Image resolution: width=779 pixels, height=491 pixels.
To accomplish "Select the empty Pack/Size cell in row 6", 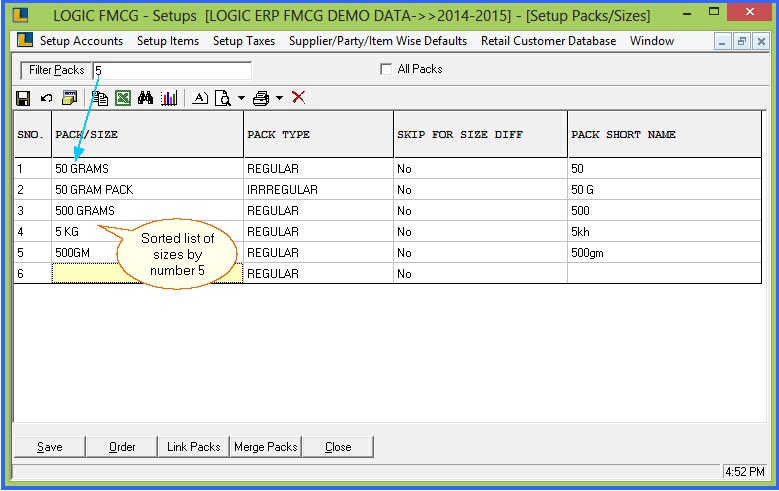I will click(148, 273).
